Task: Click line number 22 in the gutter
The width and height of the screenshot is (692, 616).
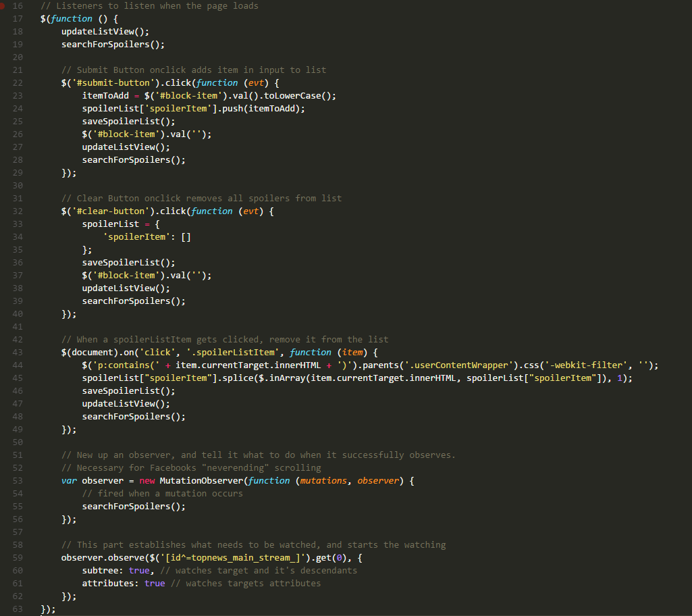Action: pos(18,83)
